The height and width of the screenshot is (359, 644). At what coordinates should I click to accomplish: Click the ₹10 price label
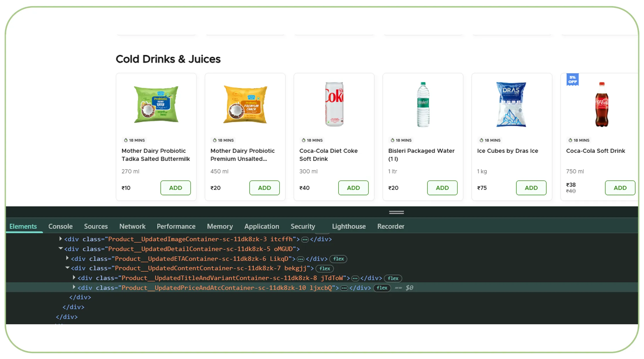point(126,188)
